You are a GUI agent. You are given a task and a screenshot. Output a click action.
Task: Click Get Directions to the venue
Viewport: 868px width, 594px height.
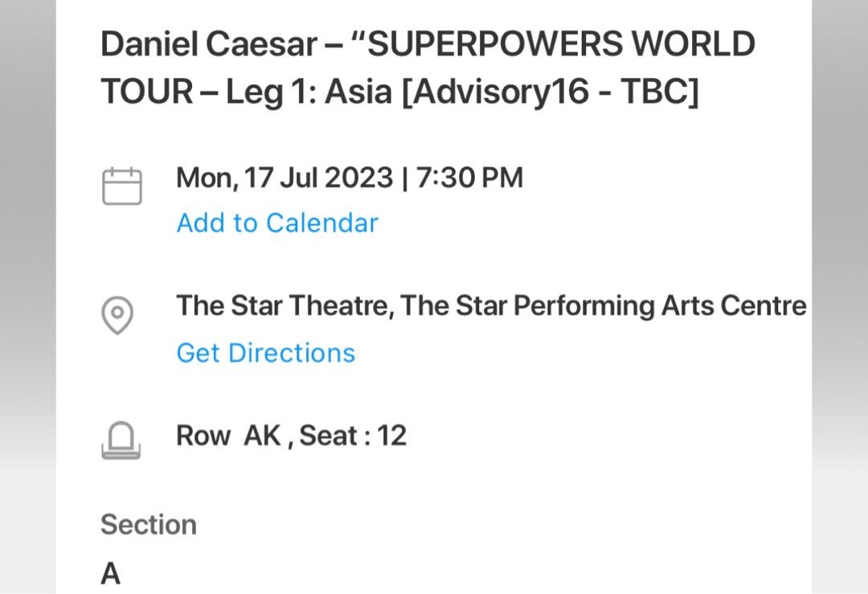[265, 352]
